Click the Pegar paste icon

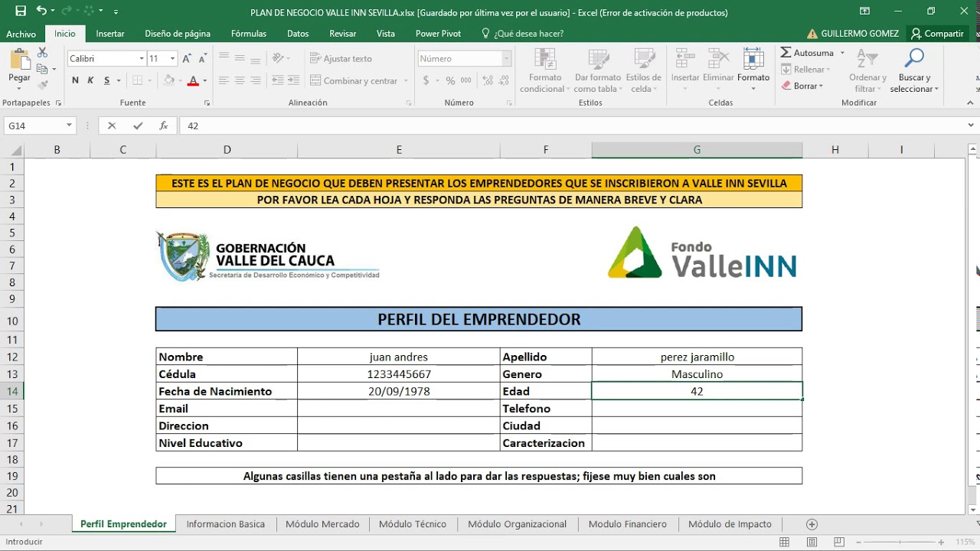[x=19, y=60]
